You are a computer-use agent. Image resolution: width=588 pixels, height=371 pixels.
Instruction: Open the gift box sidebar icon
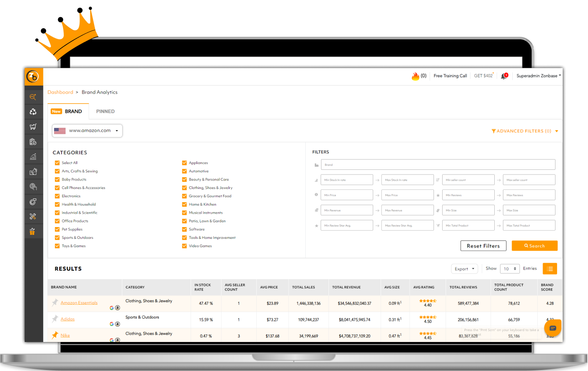pyautogui.click(x=33, y=231)
